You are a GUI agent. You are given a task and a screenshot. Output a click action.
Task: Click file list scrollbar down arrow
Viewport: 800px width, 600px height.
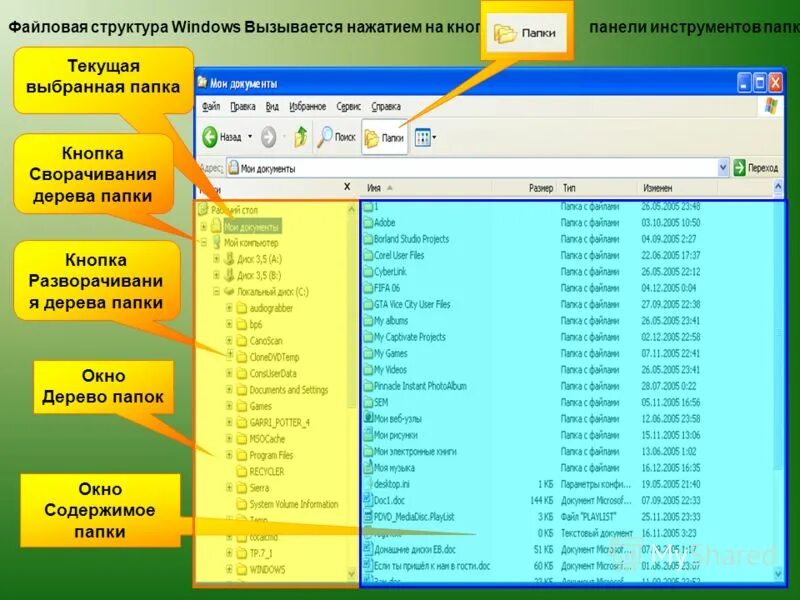pyautogui.click(x=779, y=574)
